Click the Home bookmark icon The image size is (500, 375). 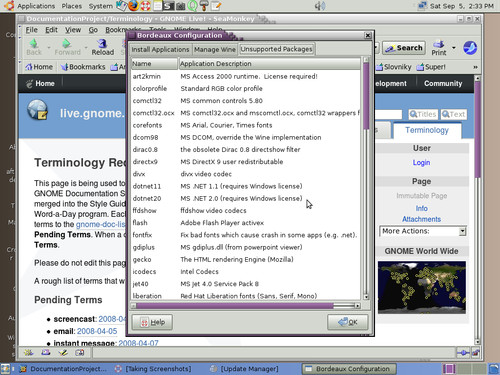pyautogui.click(x=29, y=67)
